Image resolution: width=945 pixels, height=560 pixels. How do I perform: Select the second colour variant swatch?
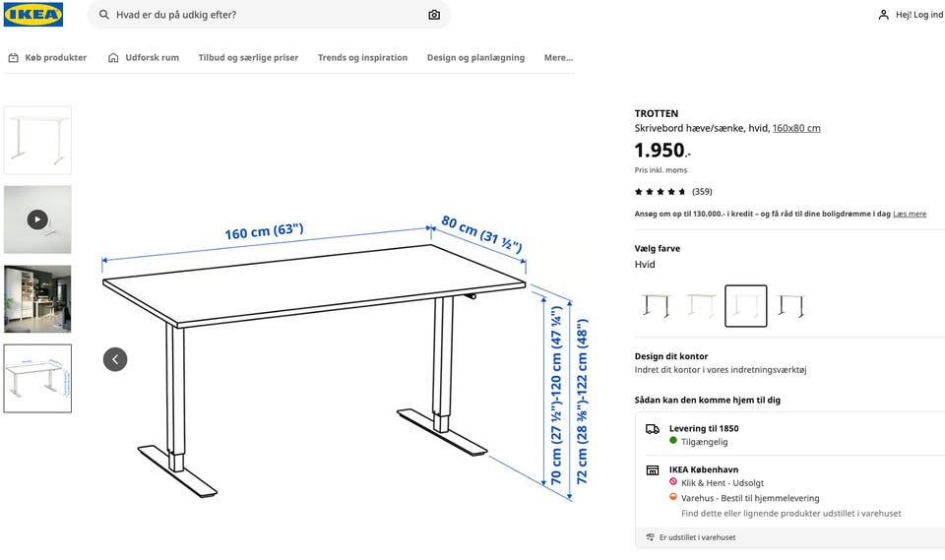tap(701, 306)
